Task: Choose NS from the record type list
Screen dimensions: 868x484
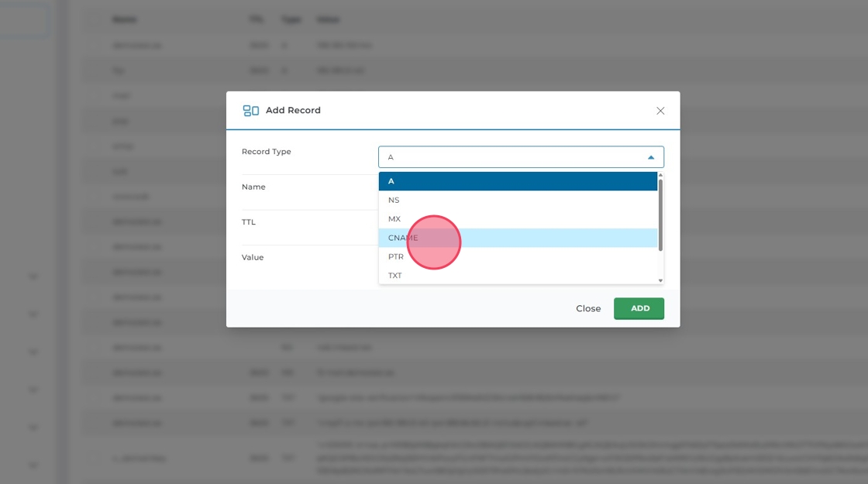Action: tap(518, 200)
